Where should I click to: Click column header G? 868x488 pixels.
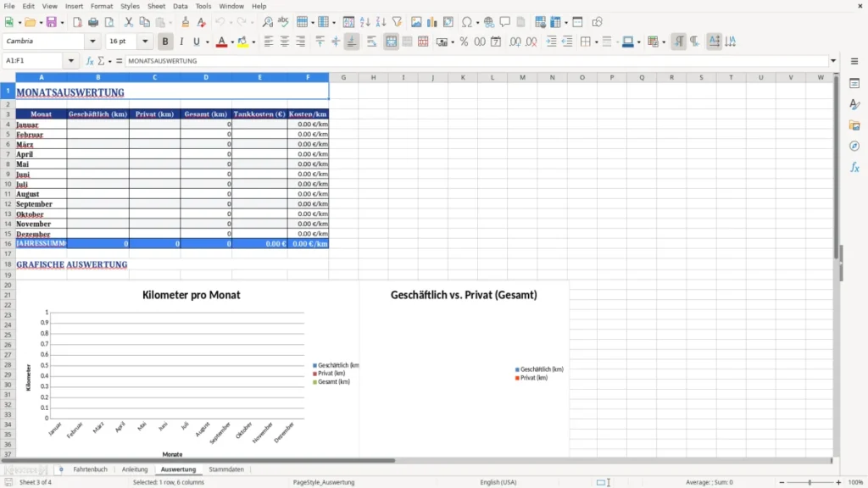pyautogui.click(x=343, y=77)
